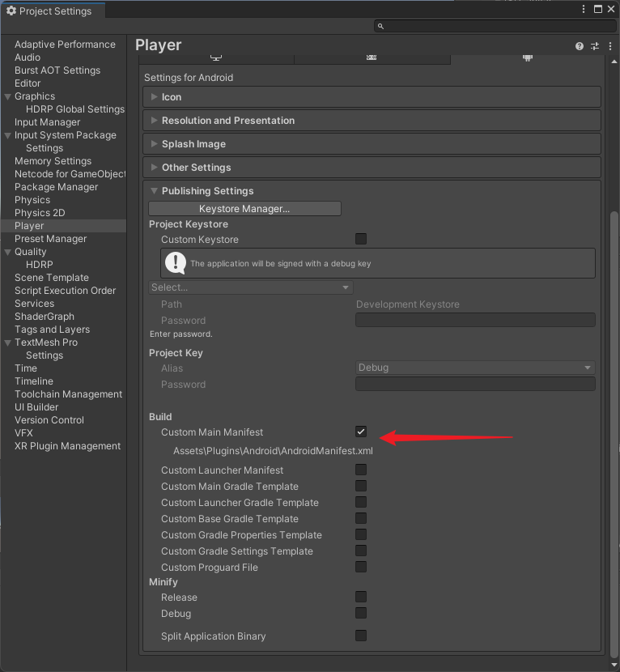
Task: Select the Player category
Action: point(63,226)
